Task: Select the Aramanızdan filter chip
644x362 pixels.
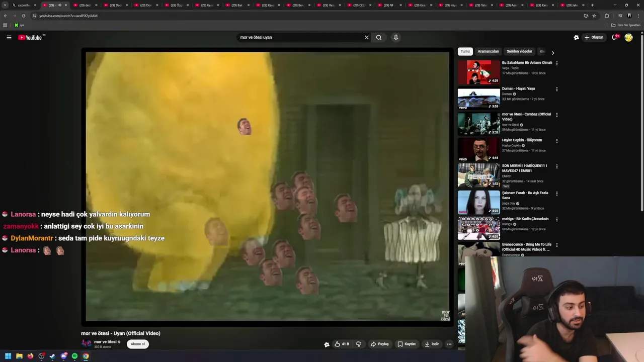Action: point(488,51)
